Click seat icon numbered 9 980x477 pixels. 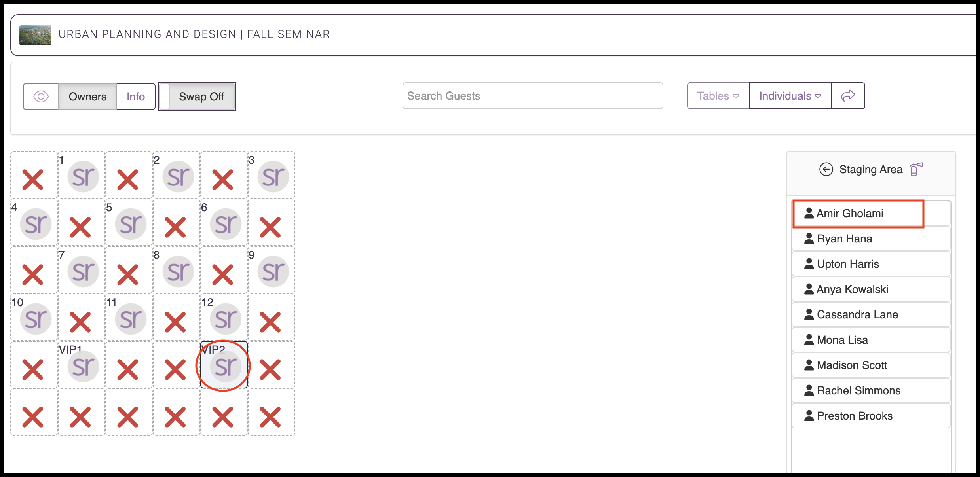pyautogui.click(x=273, y=271)
